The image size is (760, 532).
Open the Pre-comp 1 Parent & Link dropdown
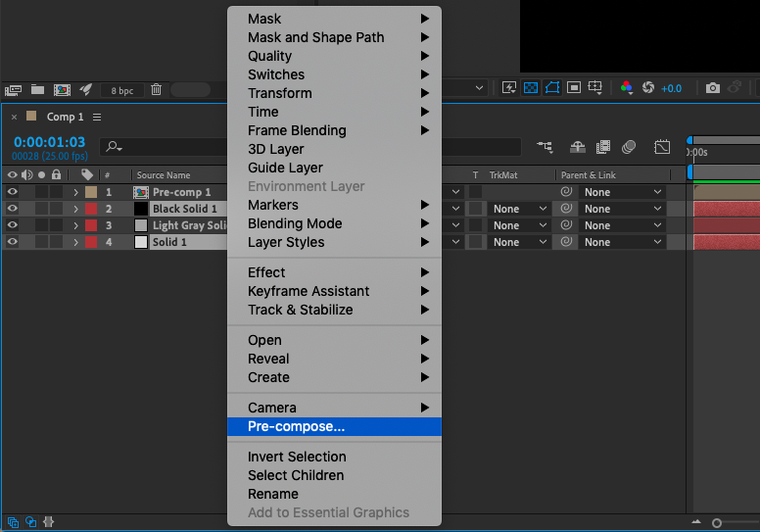tap(622, 192)
